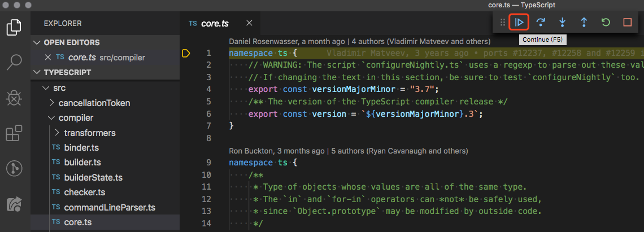Close core.ts in Open Editors list
Image resolution: width=644 pixels, height=232 pixels.
(48, 58)
